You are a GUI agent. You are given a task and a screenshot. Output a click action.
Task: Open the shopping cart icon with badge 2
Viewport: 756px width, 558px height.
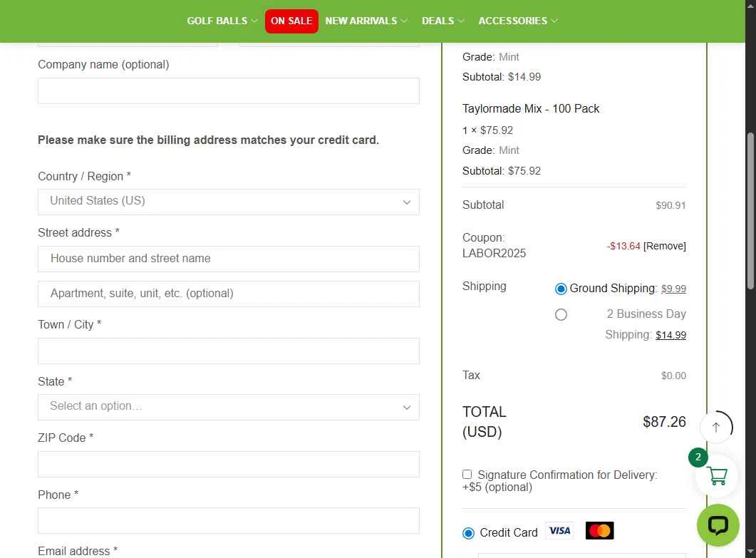click(717, 475)
